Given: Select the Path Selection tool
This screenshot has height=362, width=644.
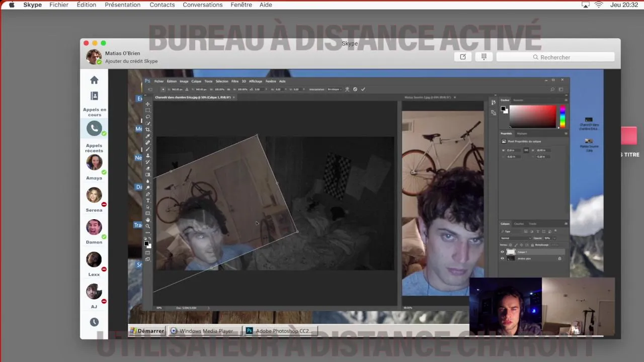Looking at the screenshot, I should click(148, 207).
